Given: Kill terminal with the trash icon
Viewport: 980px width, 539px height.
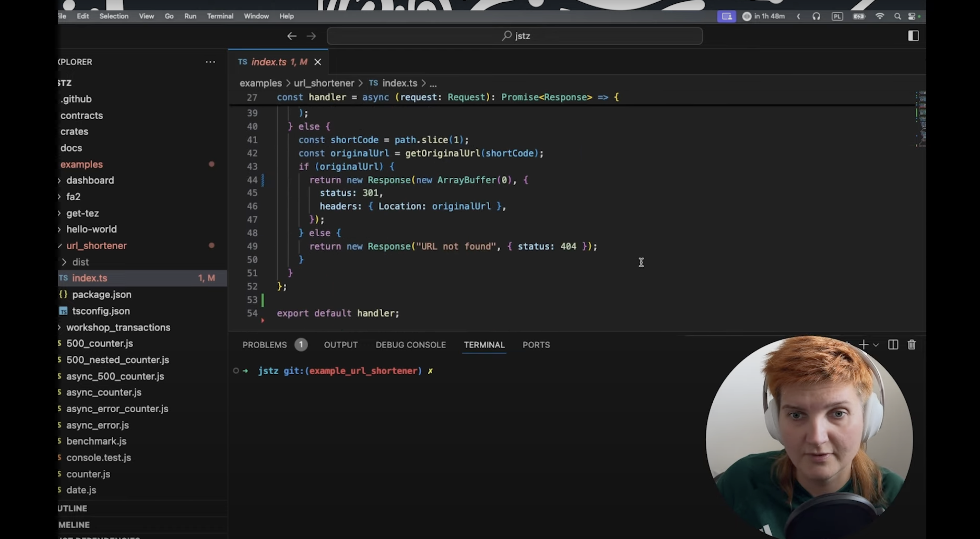Looking at the screenshot, I should click(x=911, y=345).
